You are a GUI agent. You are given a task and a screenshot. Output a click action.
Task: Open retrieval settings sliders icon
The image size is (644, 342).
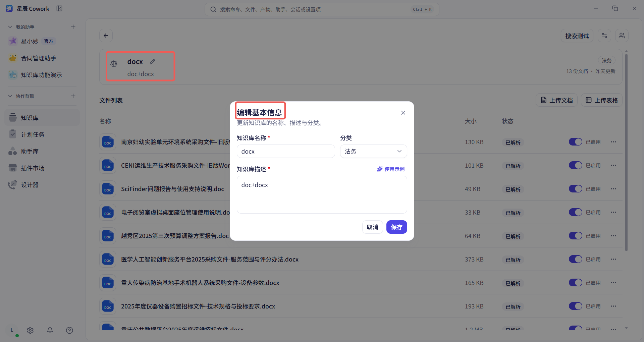tap(604, 36)
